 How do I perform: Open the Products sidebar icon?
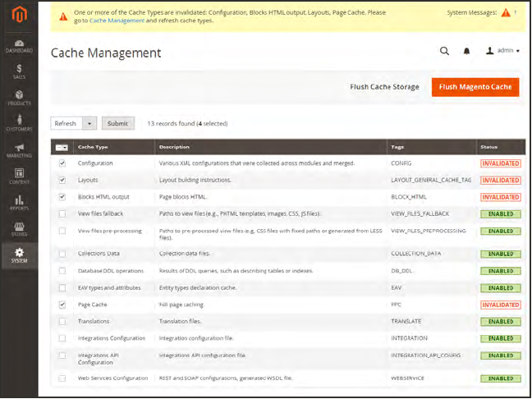pyautogui.click(x=19, y=99)
